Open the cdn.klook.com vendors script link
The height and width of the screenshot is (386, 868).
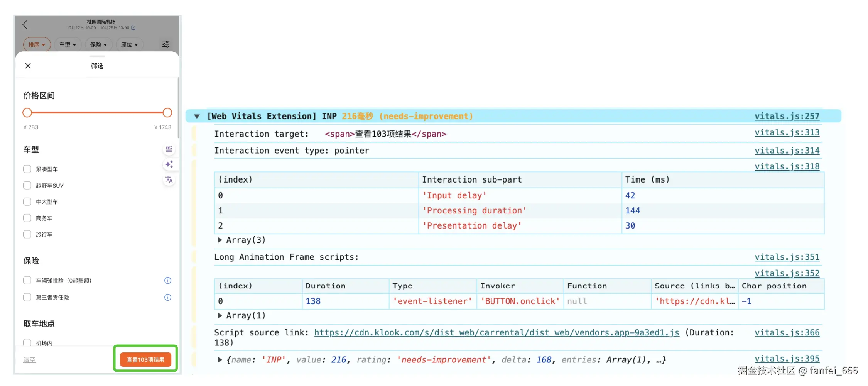(497, 333)
